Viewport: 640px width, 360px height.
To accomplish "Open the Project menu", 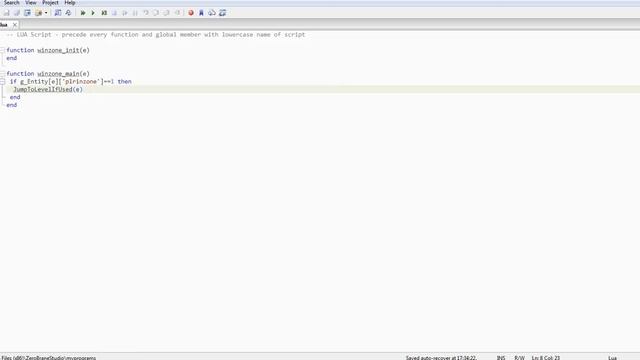I will click(x=50, y=2).
